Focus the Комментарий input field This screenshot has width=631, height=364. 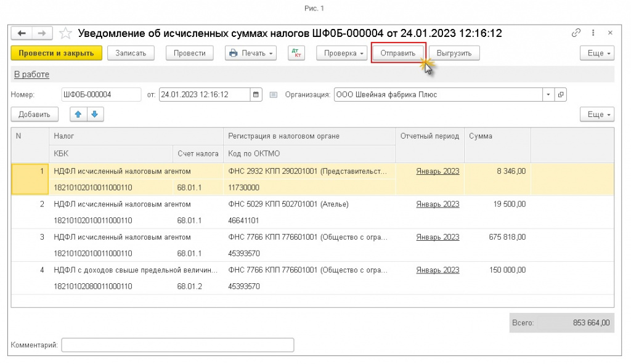click(178, 345)
